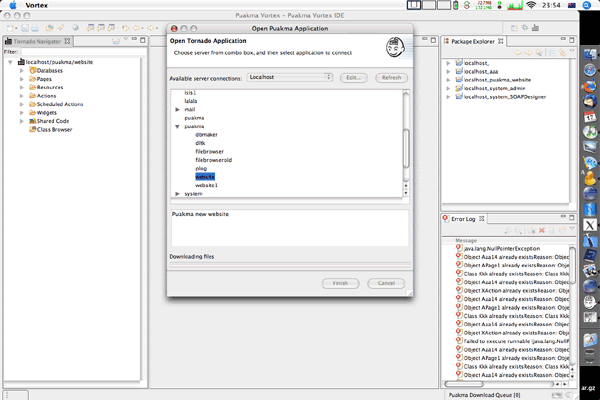Open the Apple menu
The image size is (600, 400).
click(x=13, y=5)
